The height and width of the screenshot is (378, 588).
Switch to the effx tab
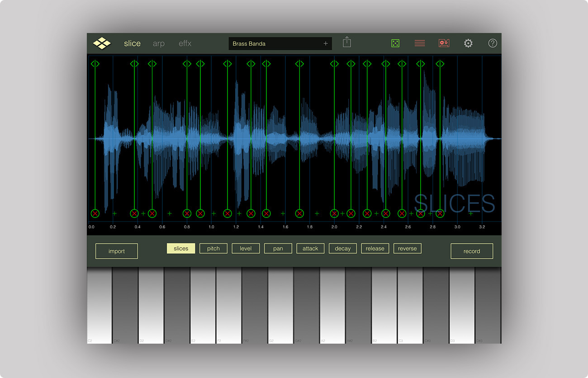[x=185, y=43]
